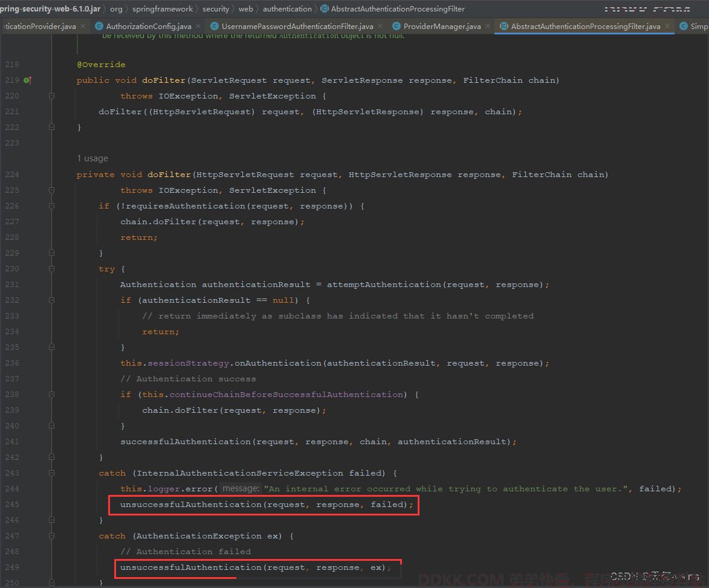Collapse the try block fold at line 230
This screenshot has height=588, width=709.
(x=51, y=269)
